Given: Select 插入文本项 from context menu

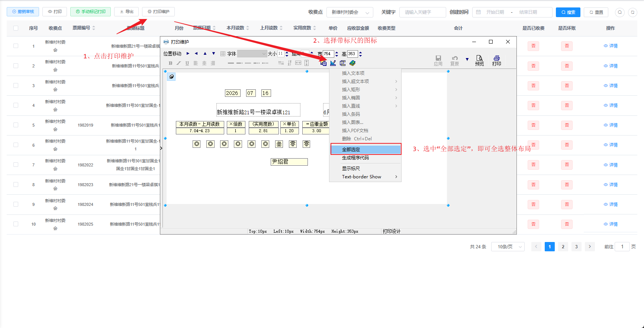Looking at the screenshot, I should (366, 73).
